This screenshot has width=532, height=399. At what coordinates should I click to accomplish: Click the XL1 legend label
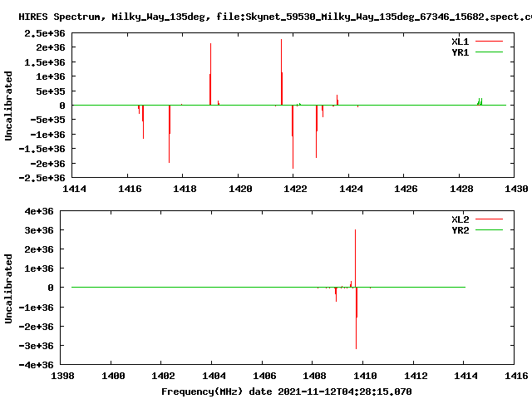tap(460, 42)
